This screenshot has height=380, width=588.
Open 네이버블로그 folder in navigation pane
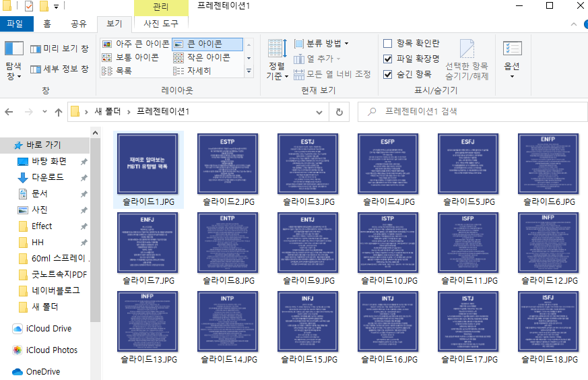[x=55, y=290]
